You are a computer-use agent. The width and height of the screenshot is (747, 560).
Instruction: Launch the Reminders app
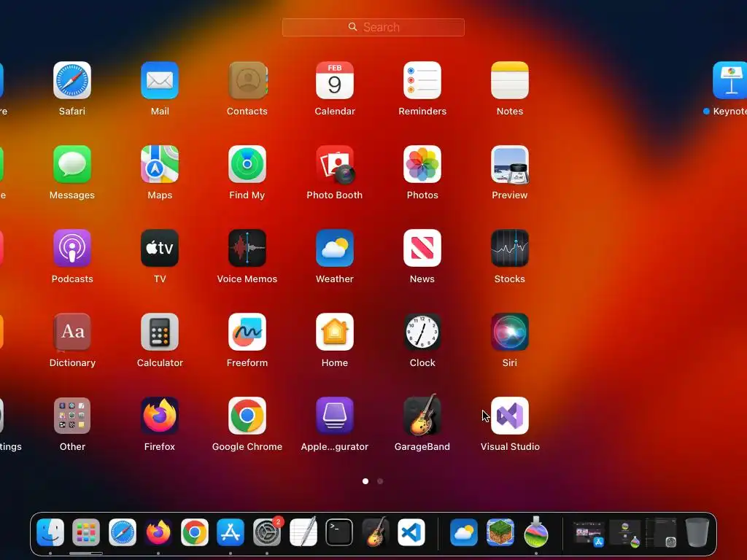click(x=422, y=80)
